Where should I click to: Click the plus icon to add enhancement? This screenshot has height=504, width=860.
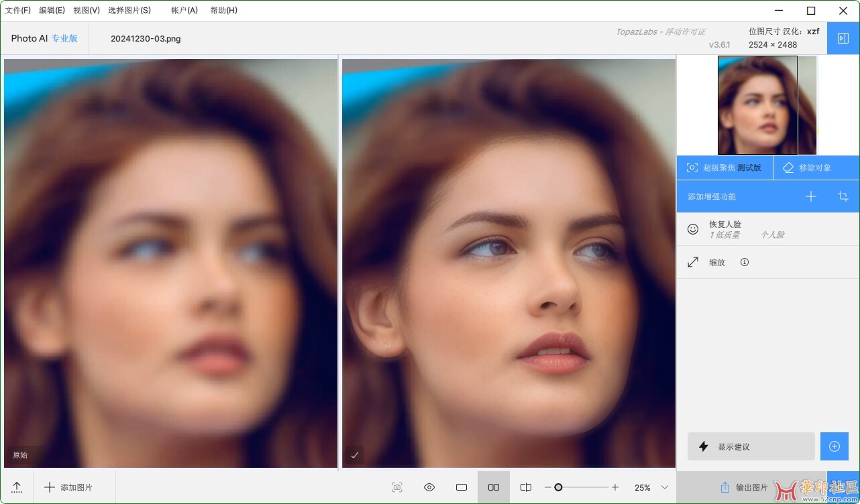point(811,196)
